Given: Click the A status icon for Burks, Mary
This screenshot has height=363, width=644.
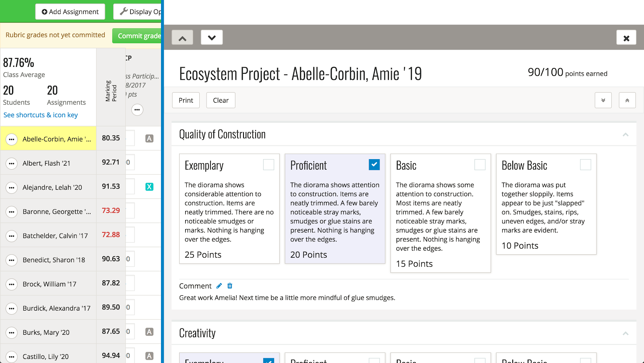Looking at the screenshot, I should (x=149, y=332).
